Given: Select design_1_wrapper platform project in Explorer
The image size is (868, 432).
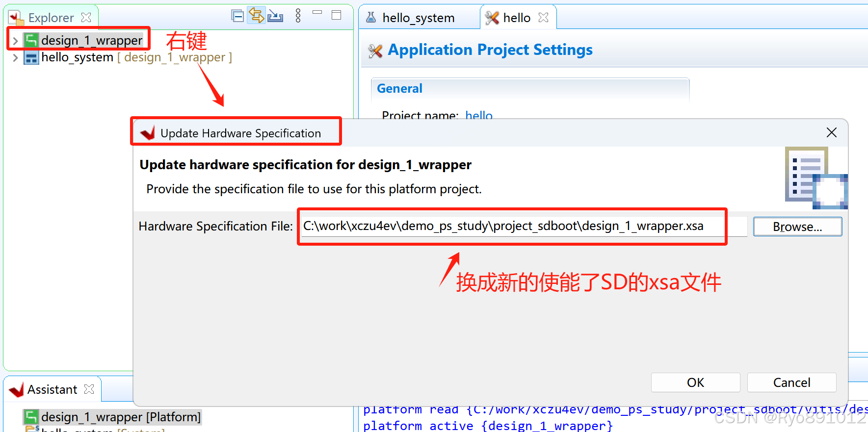Looking at the screenshot, I should 92,40.
